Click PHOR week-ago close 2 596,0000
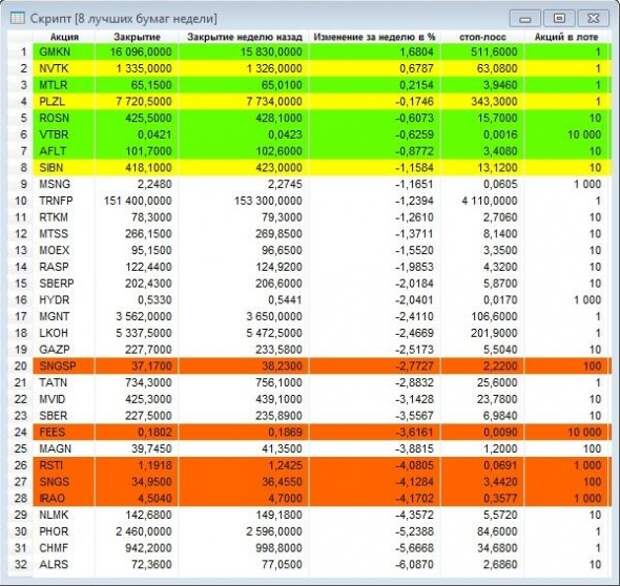The width and height of the screenshot is (620, 586). click(274, 532)
